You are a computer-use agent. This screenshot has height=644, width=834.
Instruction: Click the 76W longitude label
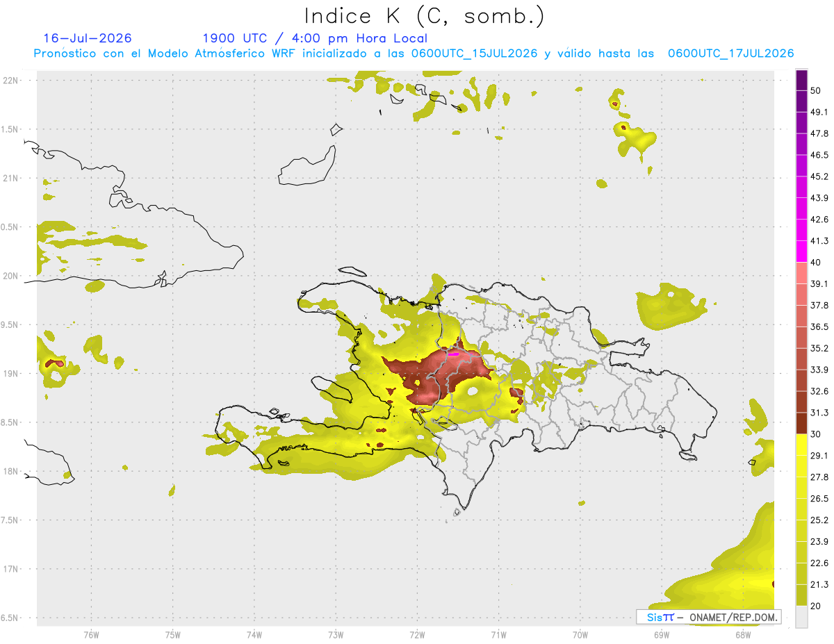point(91,634)
